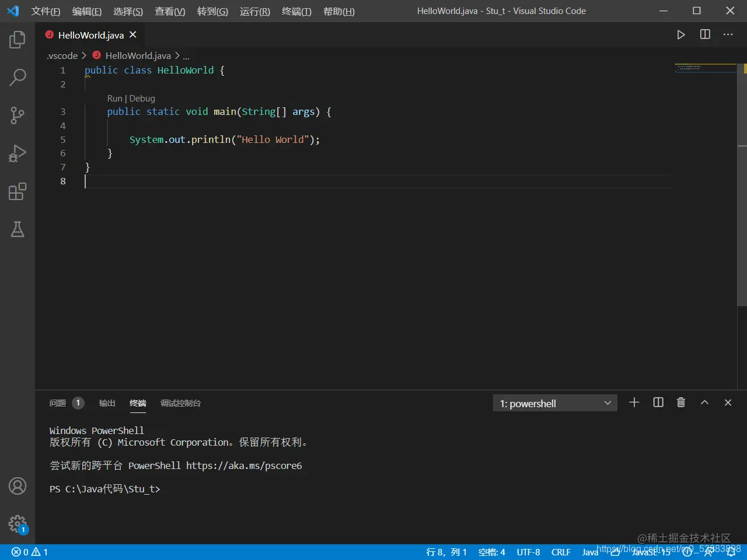This screenshot has height=560, width=747.
Task: Open the 帮助(H) menu
Action: (339, 11)
